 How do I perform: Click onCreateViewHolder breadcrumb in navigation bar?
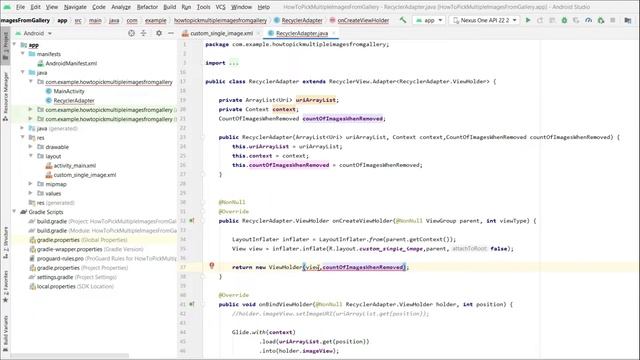(x=363, y=20)
